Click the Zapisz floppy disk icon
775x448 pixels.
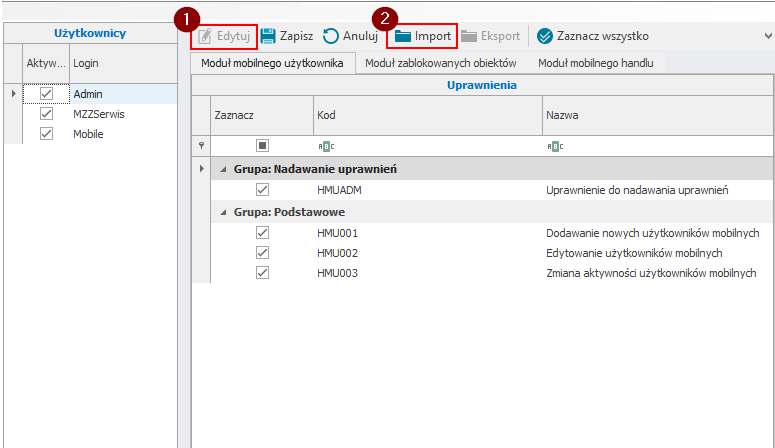[268, 37]
